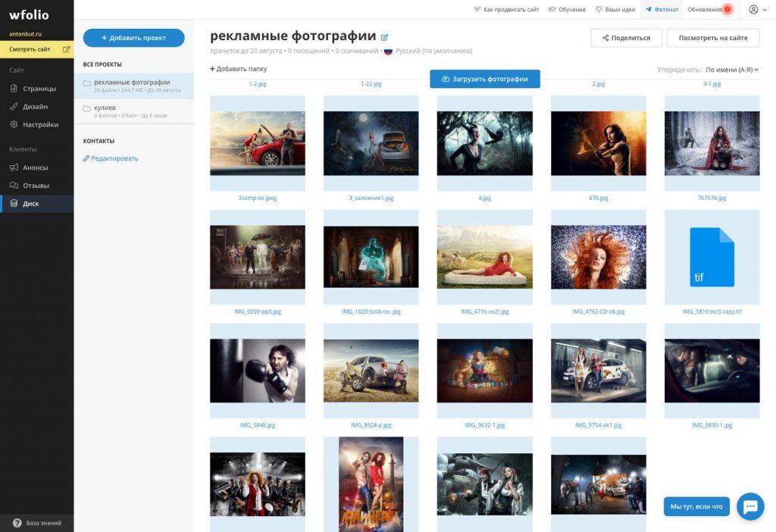
Task: Go to the Дизайн sidebar section
Action: point(36,106)
